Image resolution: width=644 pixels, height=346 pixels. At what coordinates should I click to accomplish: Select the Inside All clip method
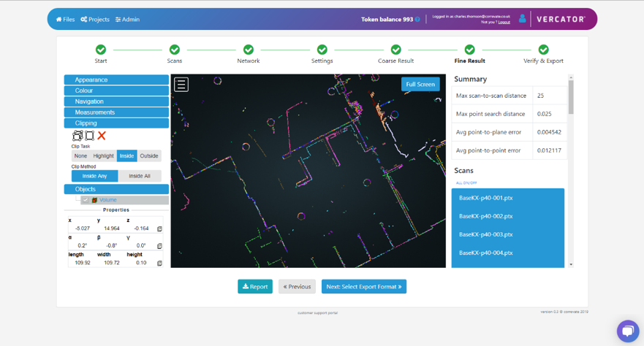click(140, 176)
